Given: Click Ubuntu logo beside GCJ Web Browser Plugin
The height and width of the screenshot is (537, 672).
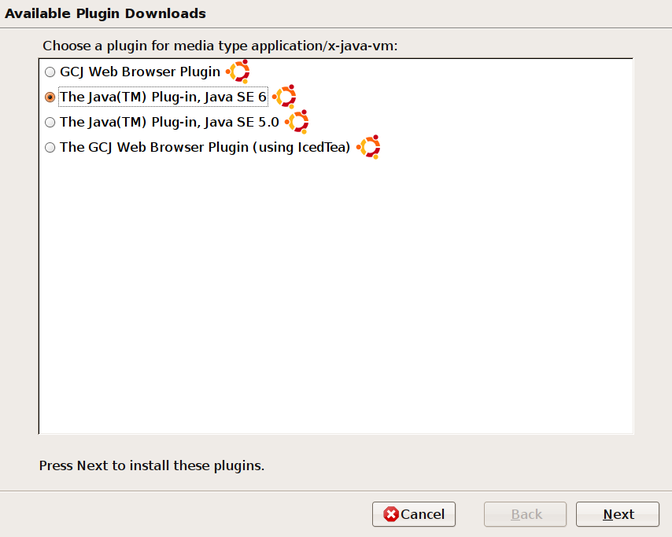Looking at the screenshot, I should tap(237, 72).
